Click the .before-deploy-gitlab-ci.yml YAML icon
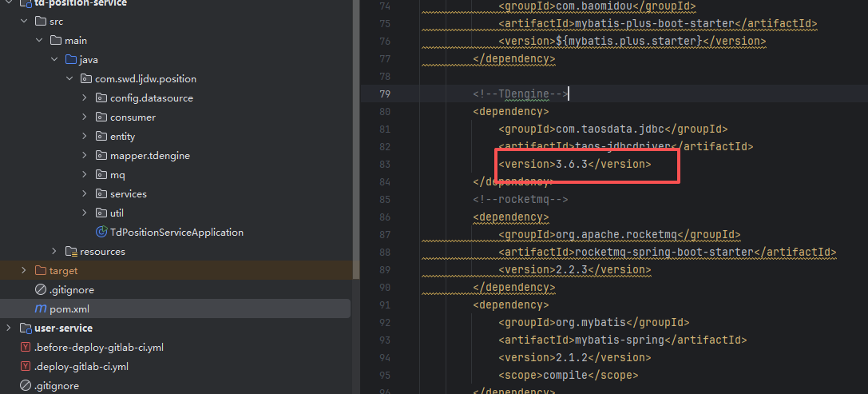The image size is (868, 394). tap(25, 348)
